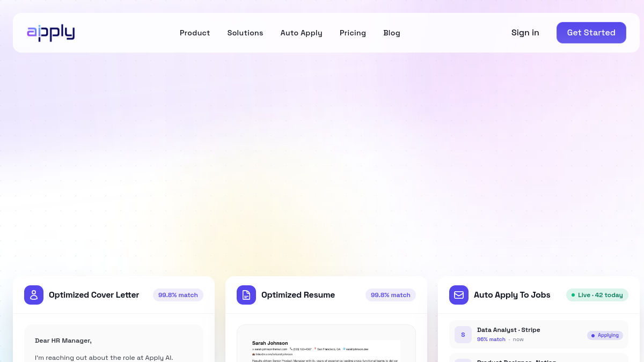
Task: Click the Optimized Cover Letter person icon
Action: tap(34, 295)
